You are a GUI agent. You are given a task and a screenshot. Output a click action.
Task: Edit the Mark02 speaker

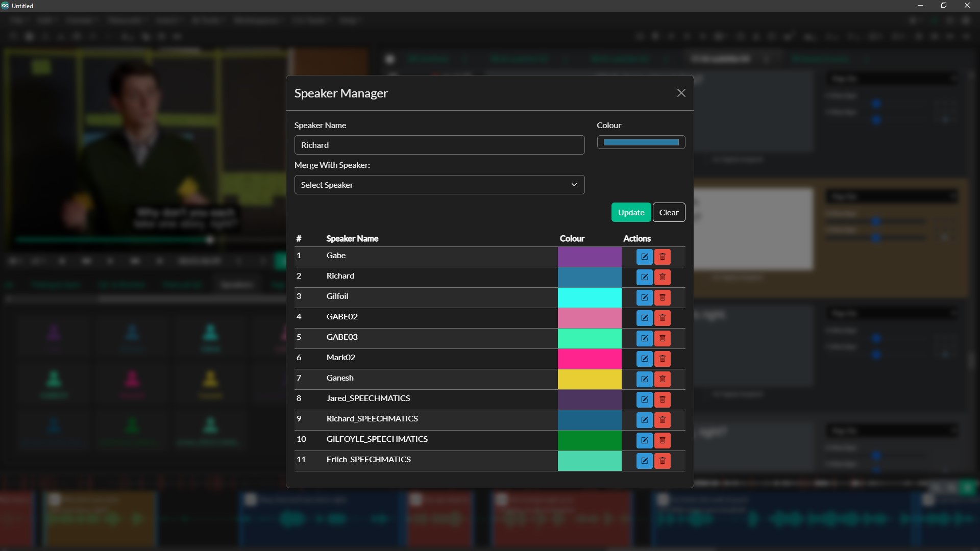point(644,359)
